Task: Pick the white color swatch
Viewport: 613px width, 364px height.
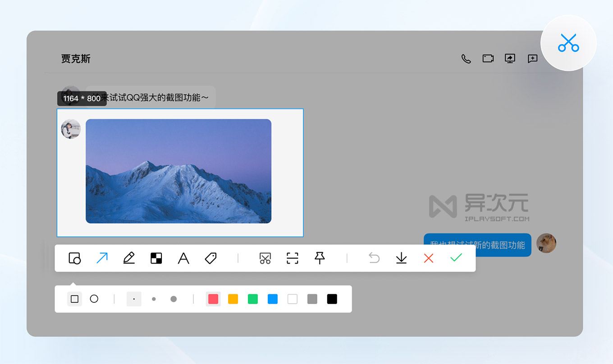Action: coord(293,299)
